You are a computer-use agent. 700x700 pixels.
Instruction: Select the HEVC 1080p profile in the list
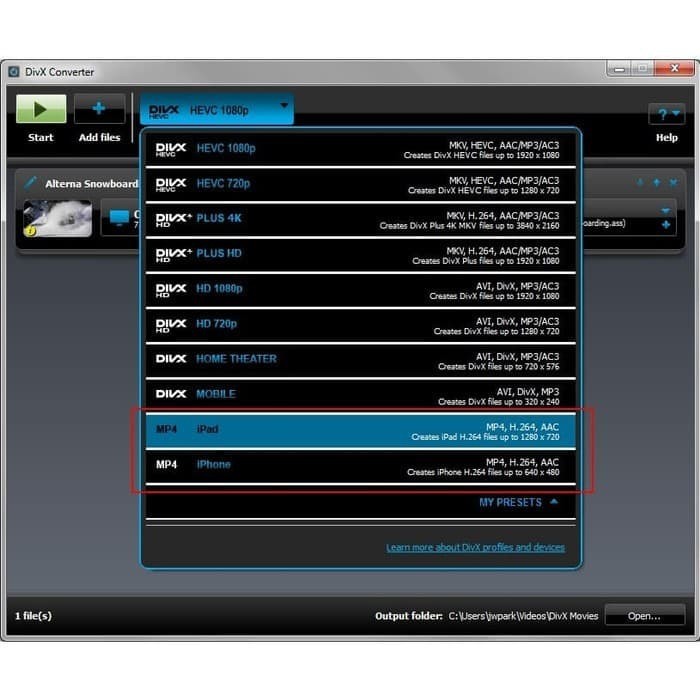[x=361, y=150]
